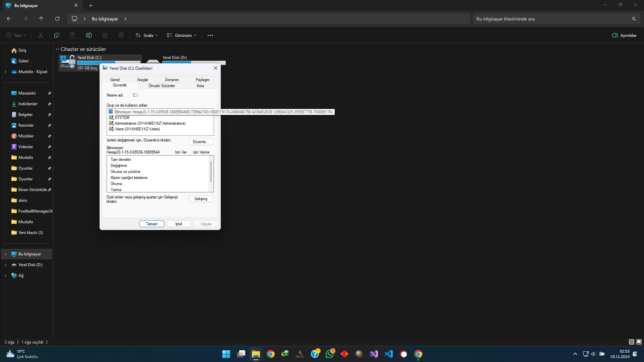
Task: Open clock and date on taskbar
Action: pos(620,354)
